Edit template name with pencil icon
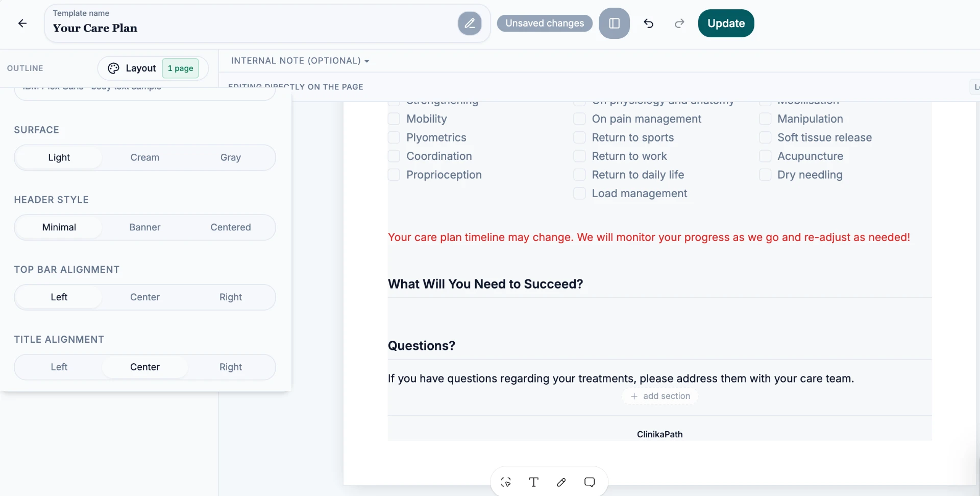 click(x=470, y=23)
